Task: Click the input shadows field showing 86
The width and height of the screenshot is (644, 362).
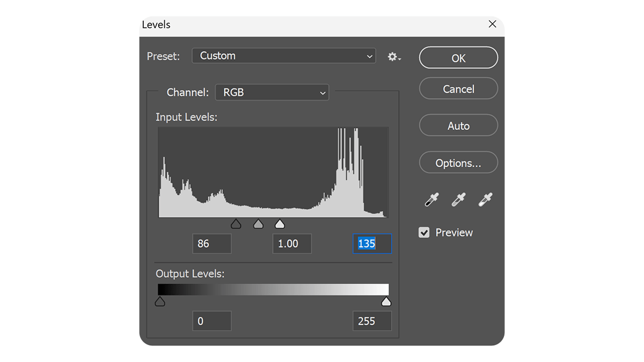Action: click(x=211, y=243)
